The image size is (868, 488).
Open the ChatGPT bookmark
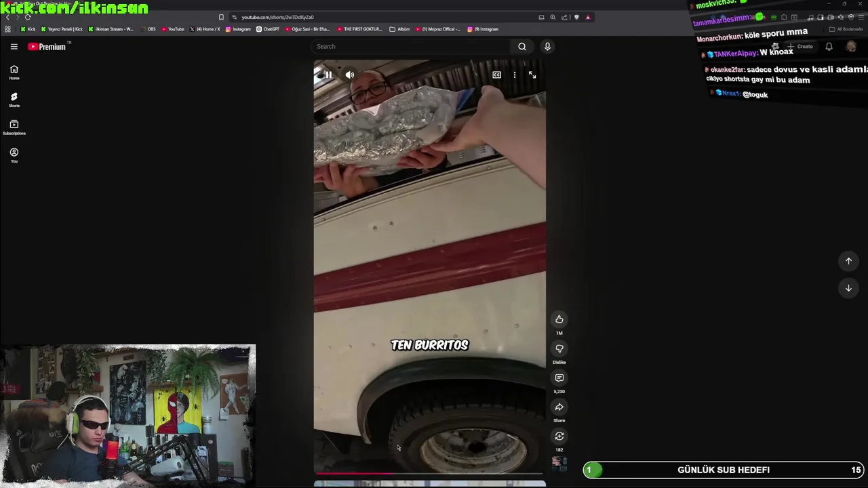click(x=268, y=29)
